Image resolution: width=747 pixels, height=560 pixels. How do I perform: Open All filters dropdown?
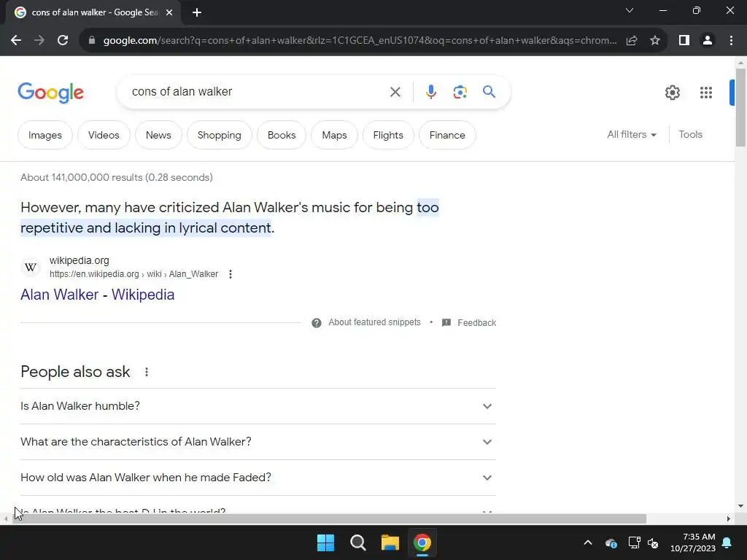pos(632,135)
